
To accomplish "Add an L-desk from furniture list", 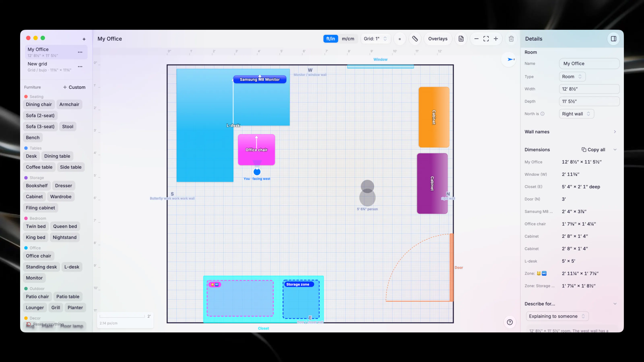I will [x=72, y=267].
